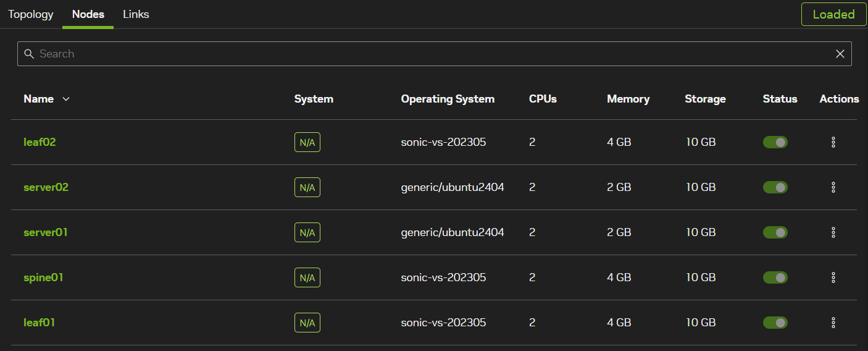Switch to the Topology tab
The height and width of the screenshot is (351, 868).
click(x=31, y=14)
